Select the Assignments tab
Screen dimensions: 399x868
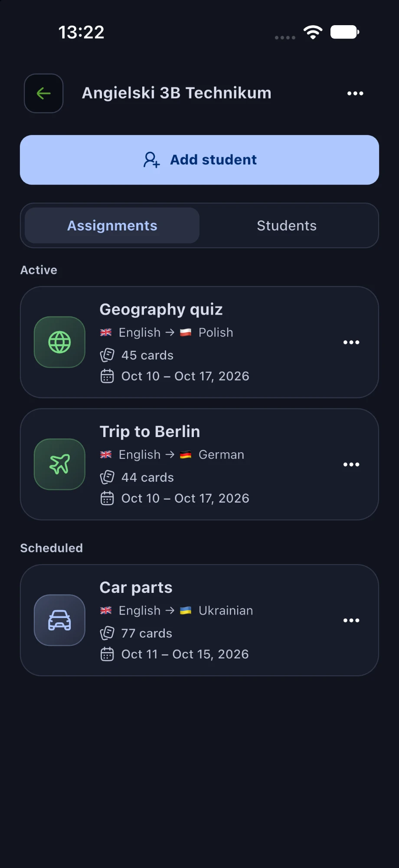(x=112, y=226)
